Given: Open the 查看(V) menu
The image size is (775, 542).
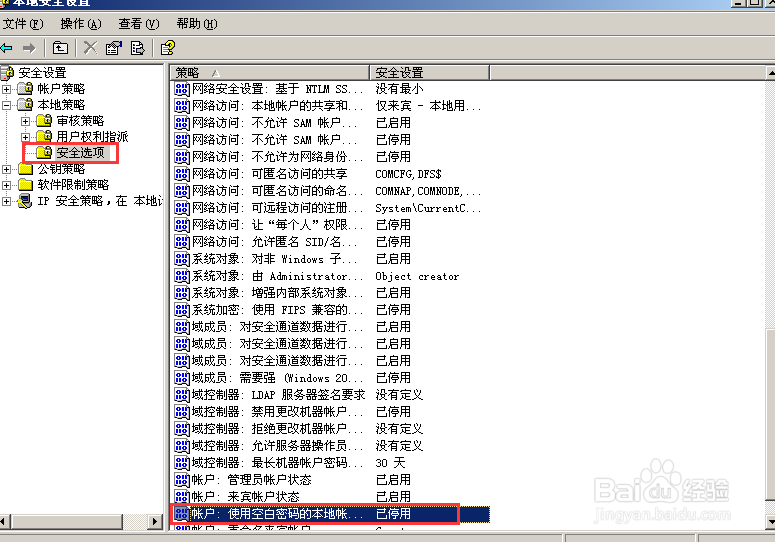Looking at the screenshot, I should pos(139,24).
